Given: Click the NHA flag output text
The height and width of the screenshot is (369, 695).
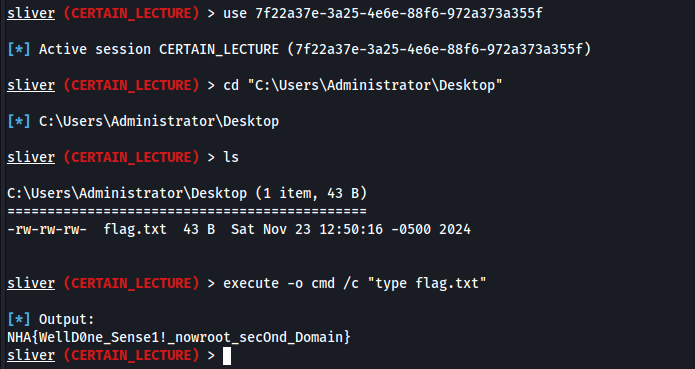Looking at the screenshot, I should click(179, 338).
